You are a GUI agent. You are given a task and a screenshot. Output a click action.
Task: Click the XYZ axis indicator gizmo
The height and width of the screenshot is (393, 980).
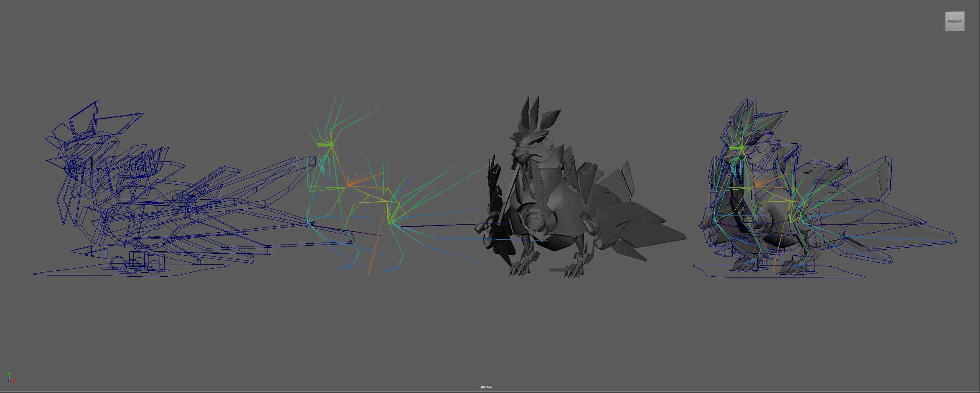pos(12,378)
